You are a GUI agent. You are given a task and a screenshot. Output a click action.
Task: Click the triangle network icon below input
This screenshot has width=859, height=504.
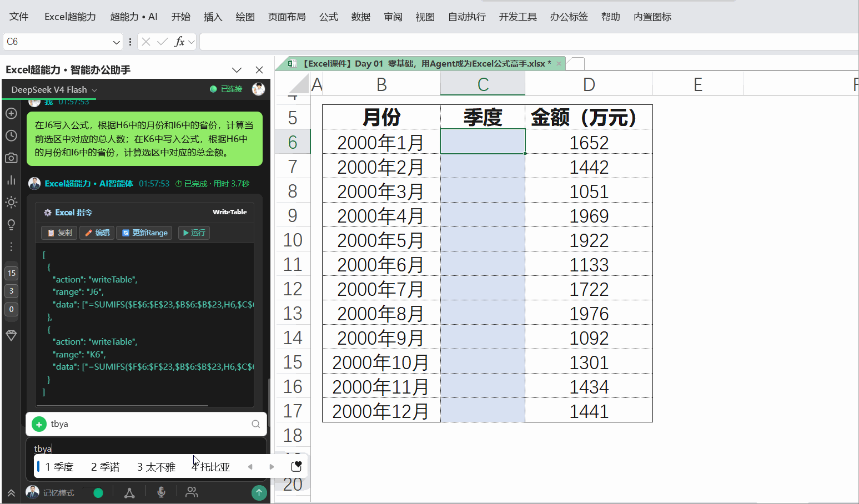pos(129,492)
